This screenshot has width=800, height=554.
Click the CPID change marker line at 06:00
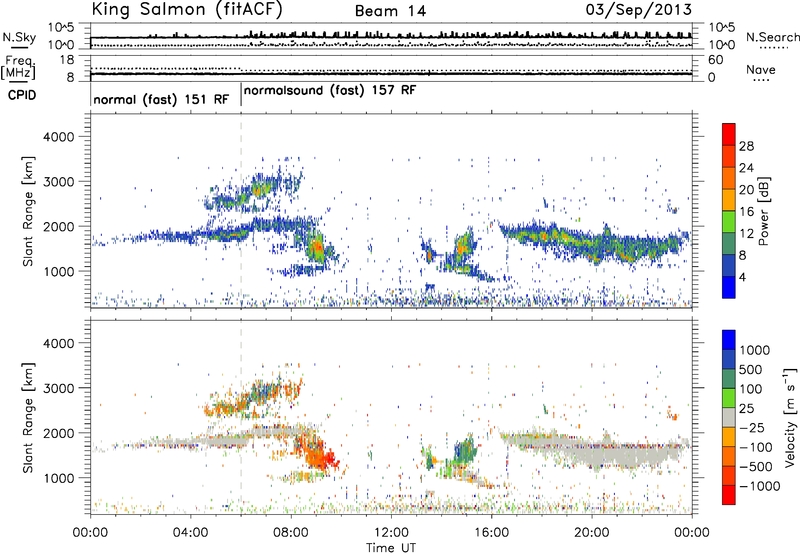(x=241, y=93)
